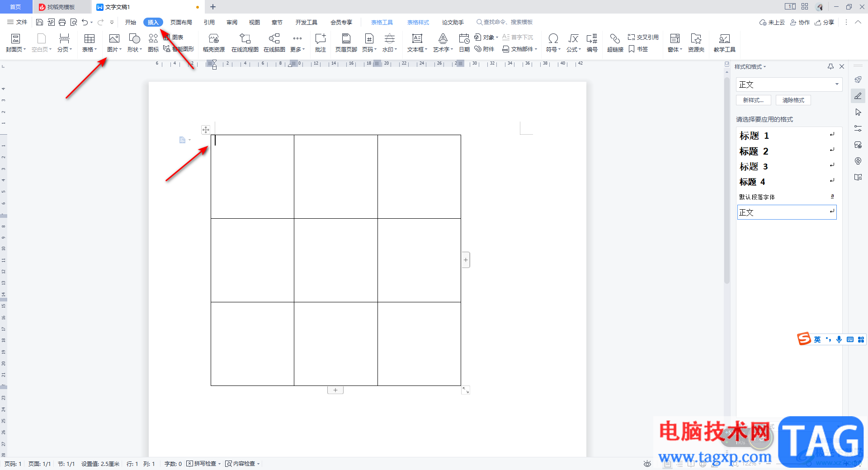The width and height of the screenshot is (868, 470).
Task: Open the current style combo box showing 正文
Action: click(789, 85)
